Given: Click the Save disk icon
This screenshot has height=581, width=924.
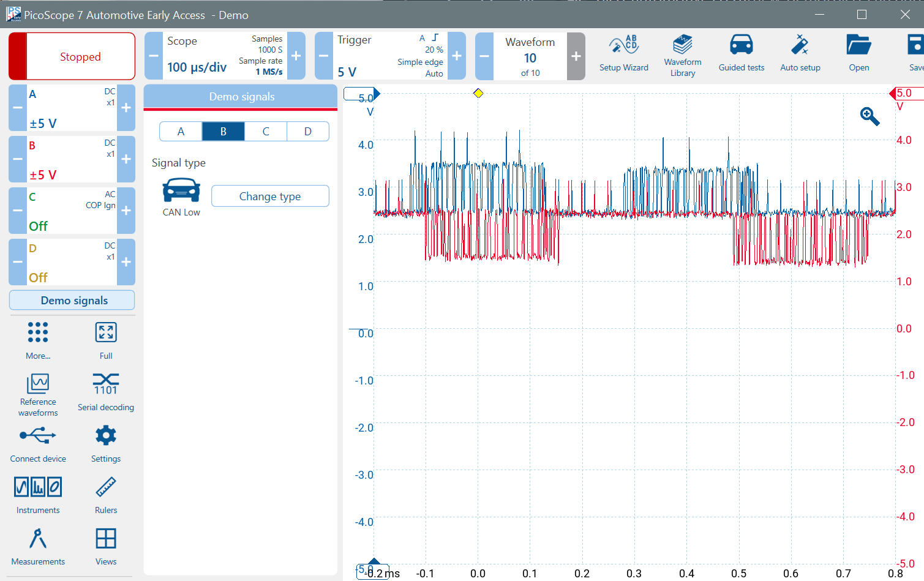Looking at the screenshot, I should (915, 45).
